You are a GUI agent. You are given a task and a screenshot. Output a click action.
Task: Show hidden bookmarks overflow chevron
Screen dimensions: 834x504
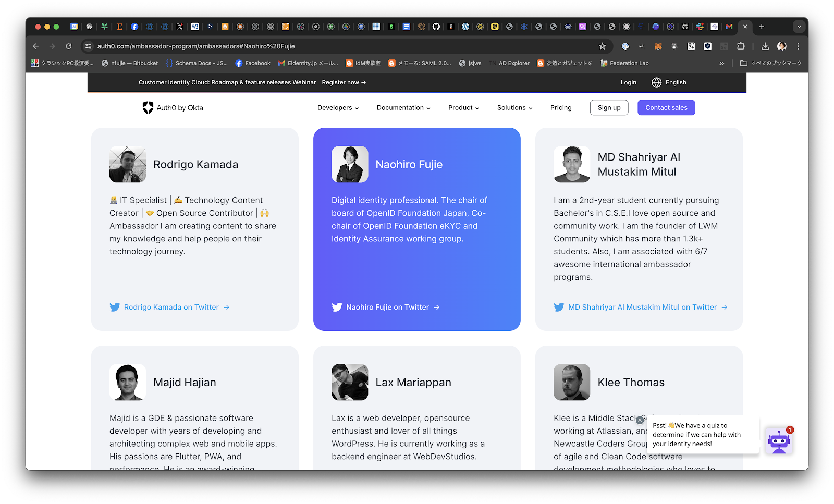(x=722, y=63)
